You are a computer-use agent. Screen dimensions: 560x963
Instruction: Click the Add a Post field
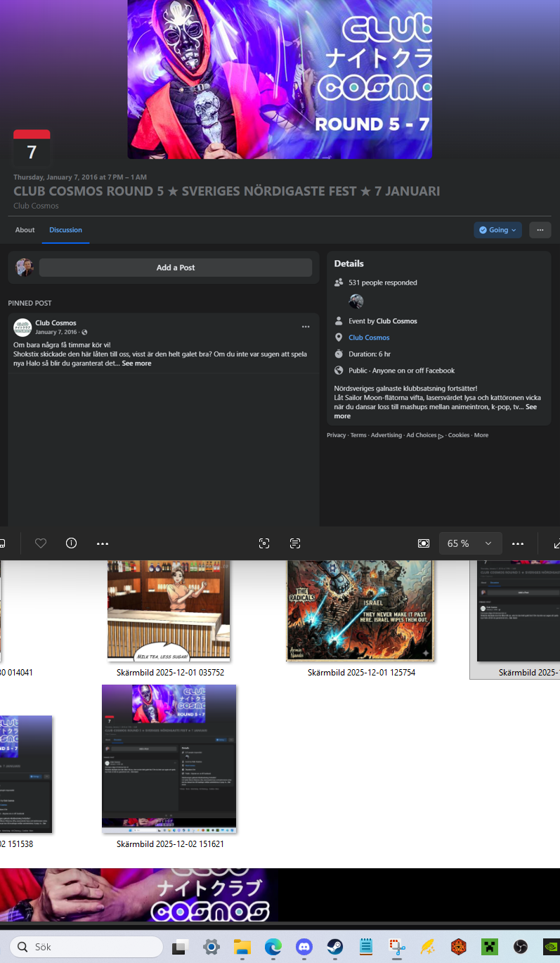pos(176,268)
